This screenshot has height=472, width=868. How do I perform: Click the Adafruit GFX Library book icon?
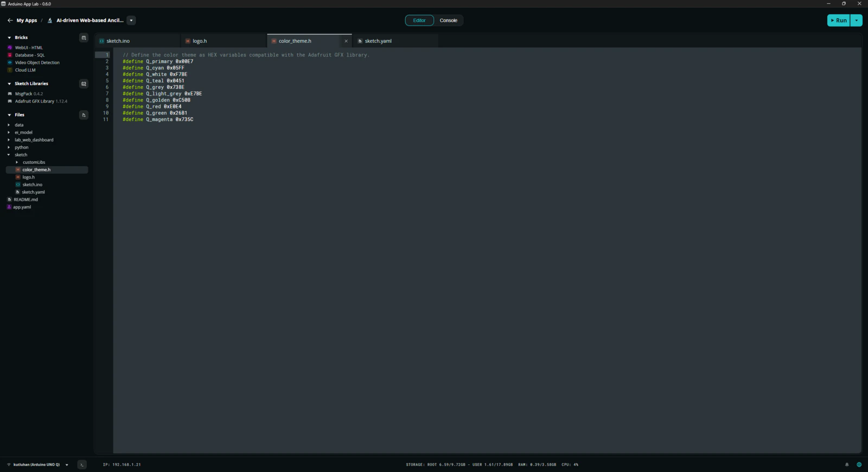pos(10,101)
